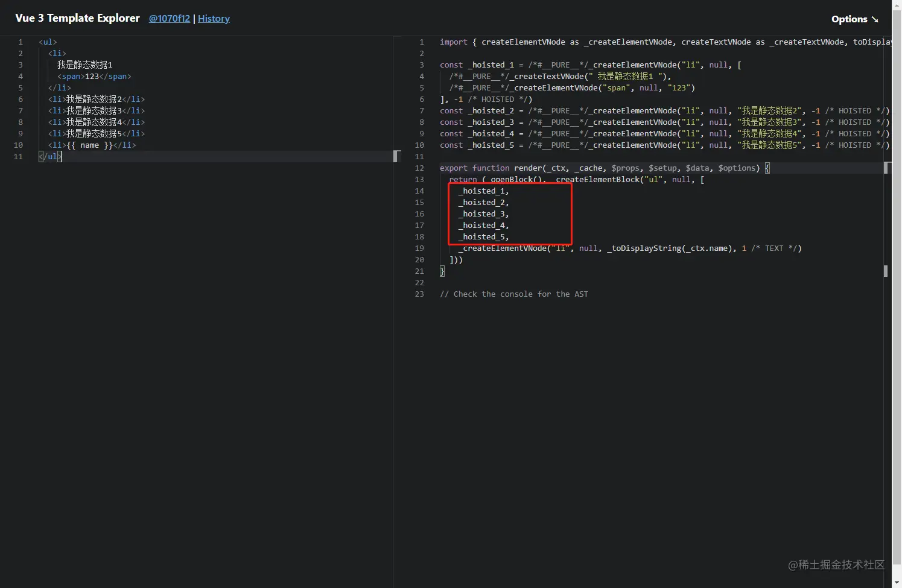
Task: Click the '// Check the console for the AST' comment
Action: coord(514,294)
